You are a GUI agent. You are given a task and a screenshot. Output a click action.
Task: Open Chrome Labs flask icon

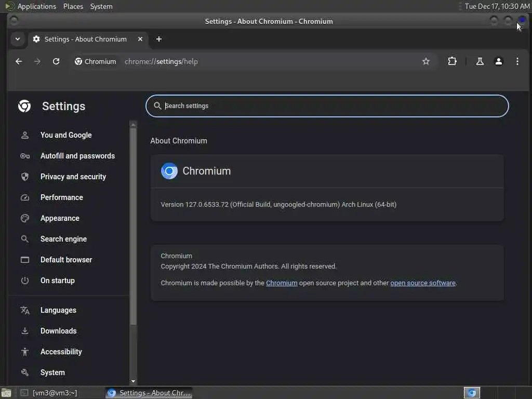tap(480, 61)
